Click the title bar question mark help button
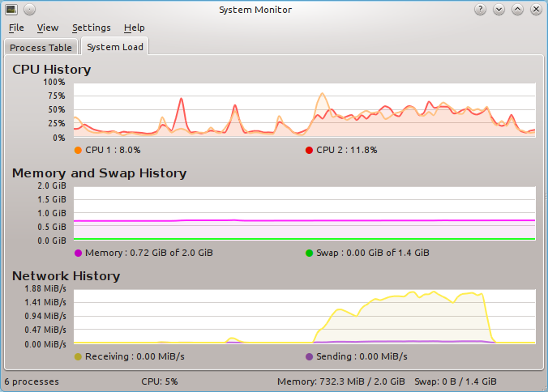 coord(480,10)
